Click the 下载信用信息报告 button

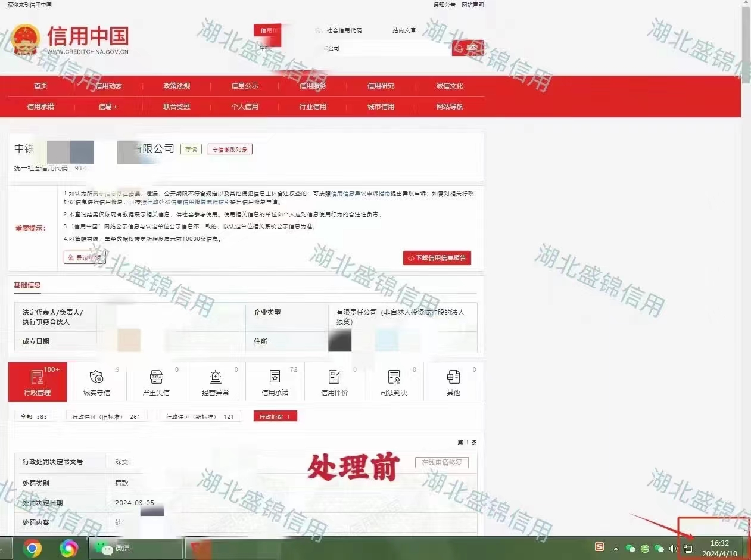click(437, 258)
